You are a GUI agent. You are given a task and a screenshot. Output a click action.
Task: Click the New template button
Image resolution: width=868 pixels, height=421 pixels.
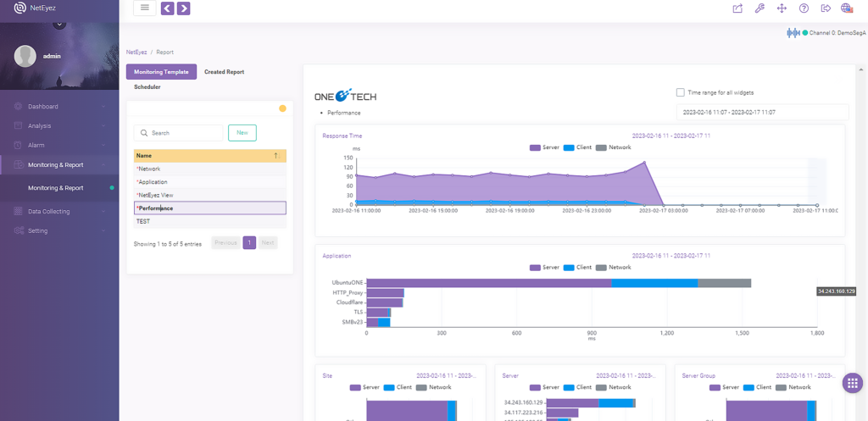click(242, 133)
